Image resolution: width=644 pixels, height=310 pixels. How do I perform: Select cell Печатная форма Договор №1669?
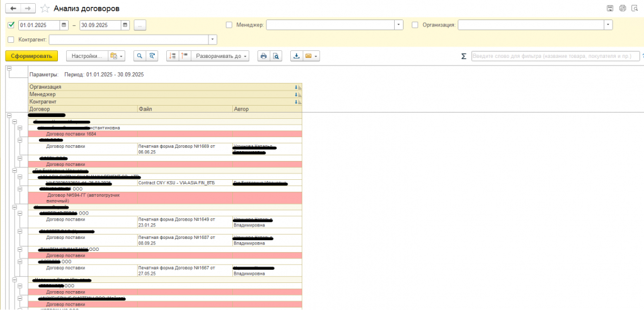coord(185,149)
